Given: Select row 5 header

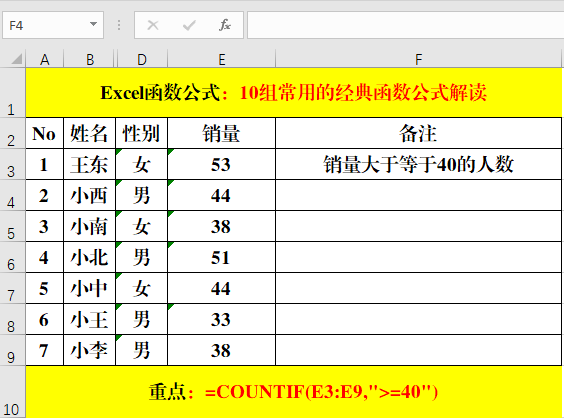Looking at the screenshot, I should pyautogui.click(x=13, y=226).
